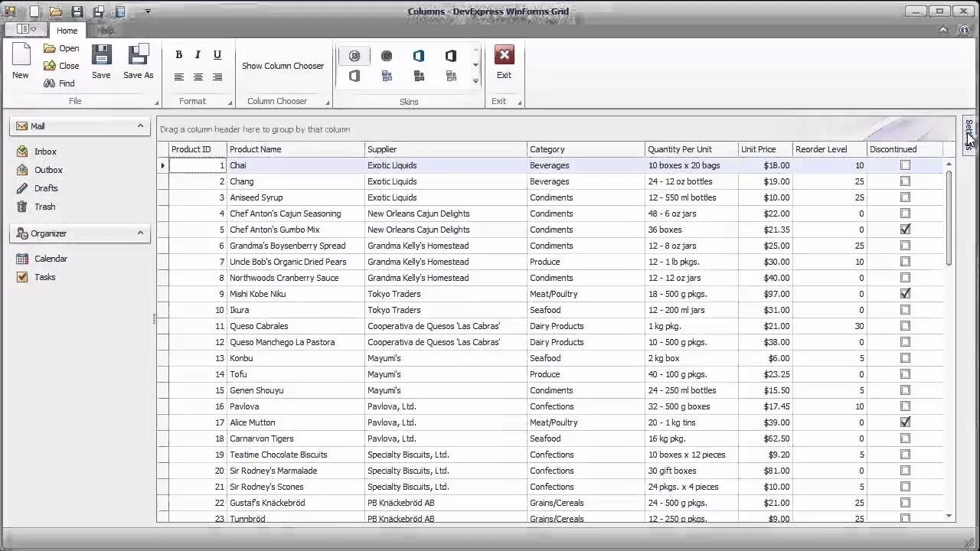Viewport: 980px width, 551px height.
Task: Open the Format group dialog launcher
Action: (x=230, y=103)
